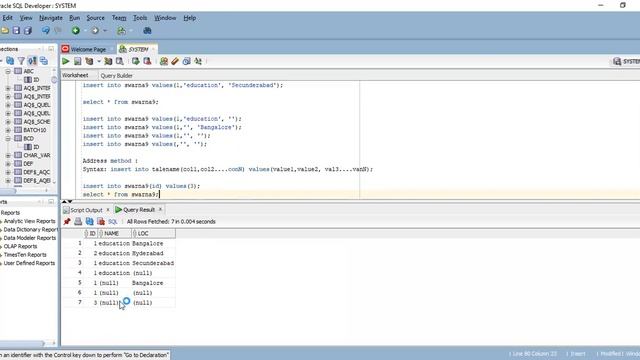The height and width of the screenshot is (360, 640).
Task: Open the SYSTEM connection selector at top right
Action: (626, 62)
